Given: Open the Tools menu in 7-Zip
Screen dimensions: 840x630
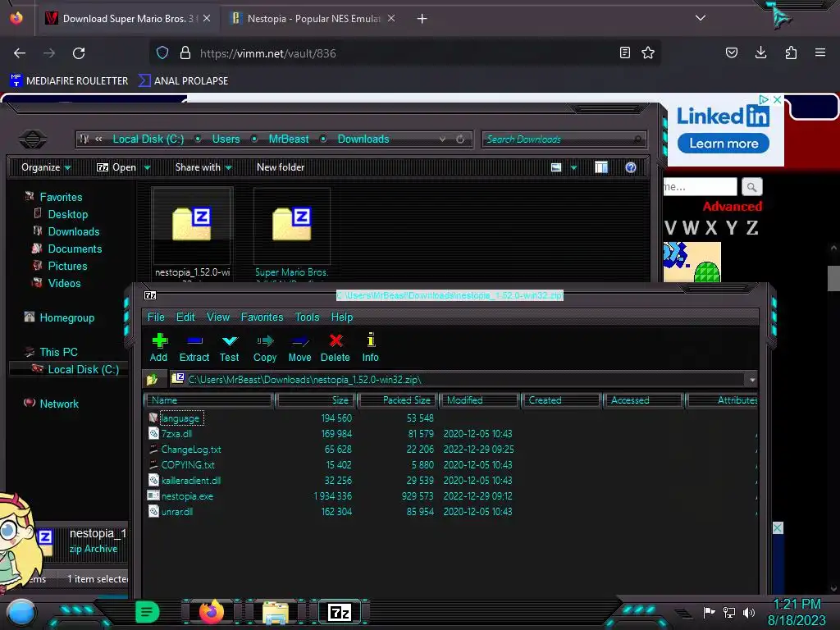Looking at the screenshot, I should click(307, 317).
